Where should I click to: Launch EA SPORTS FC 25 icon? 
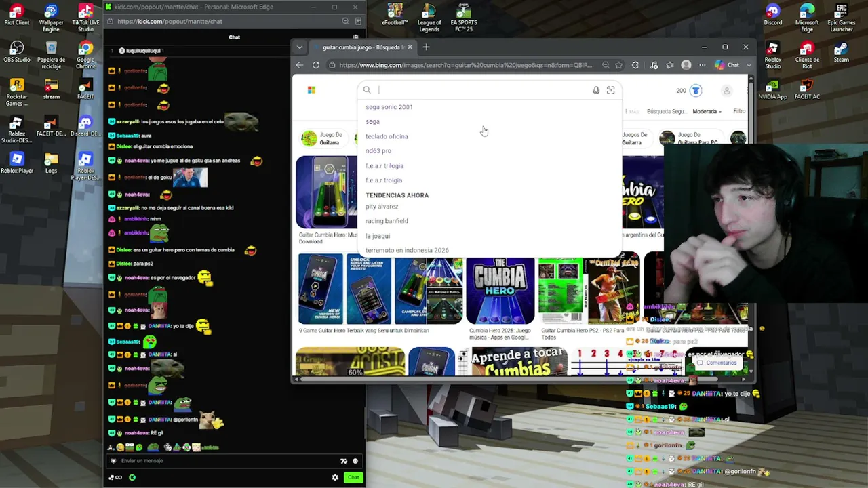(463, 18)
